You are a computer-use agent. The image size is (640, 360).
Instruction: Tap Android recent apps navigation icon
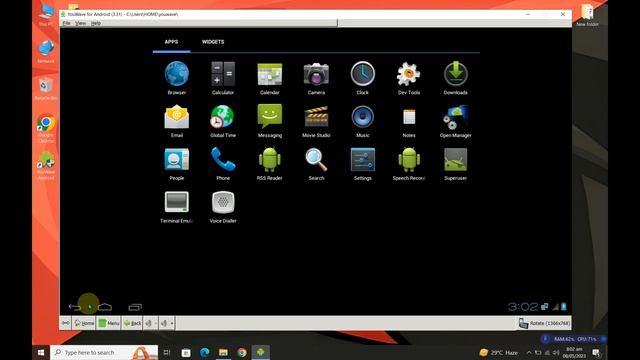135,307
